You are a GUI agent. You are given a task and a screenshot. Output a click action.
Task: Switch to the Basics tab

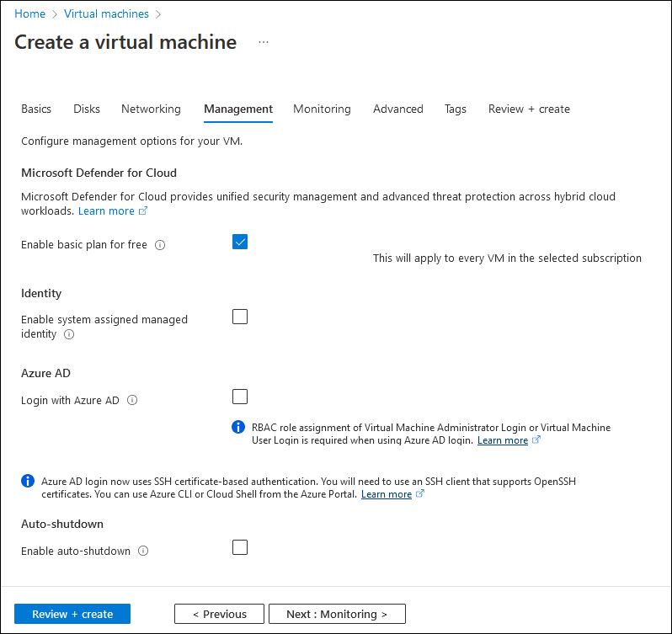pyautogui.click(x=36, y=109)
